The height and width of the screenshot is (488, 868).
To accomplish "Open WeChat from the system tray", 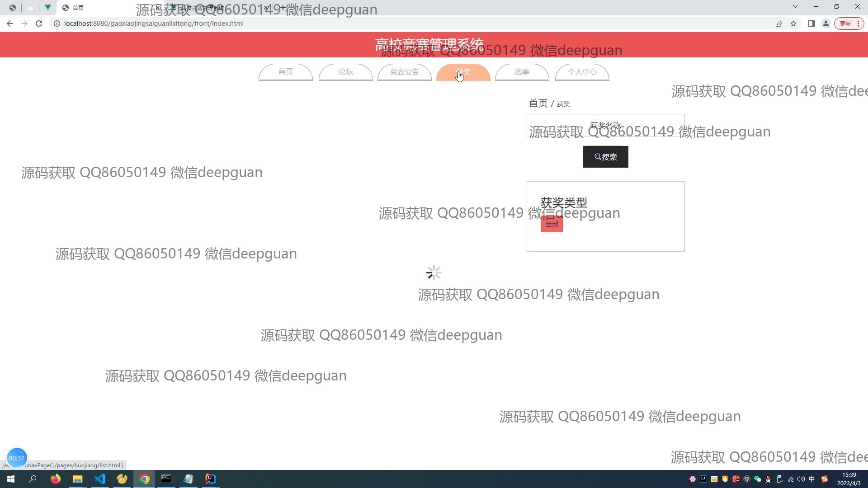I will tap(758, 479).
